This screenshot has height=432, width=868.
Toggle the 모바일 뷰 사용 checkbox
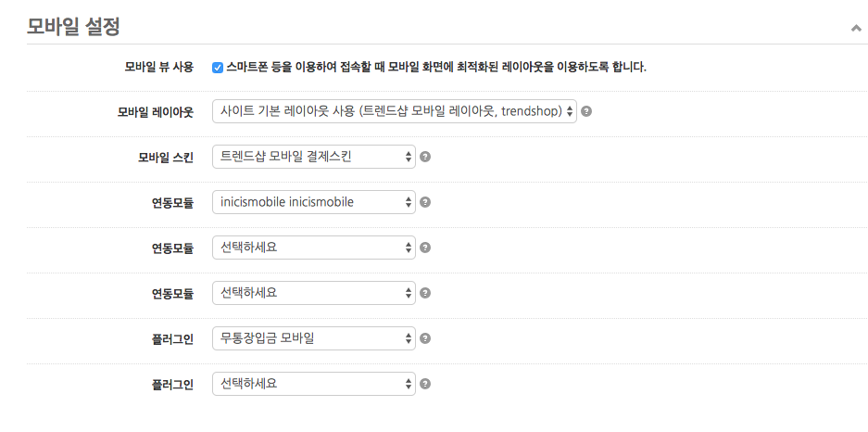[218, 67]
